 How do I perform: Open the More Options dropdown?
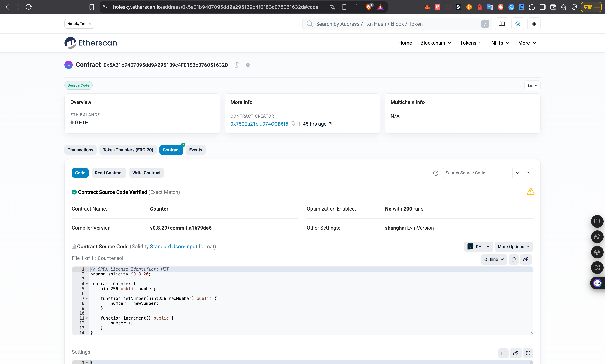(x=514, y=247)
